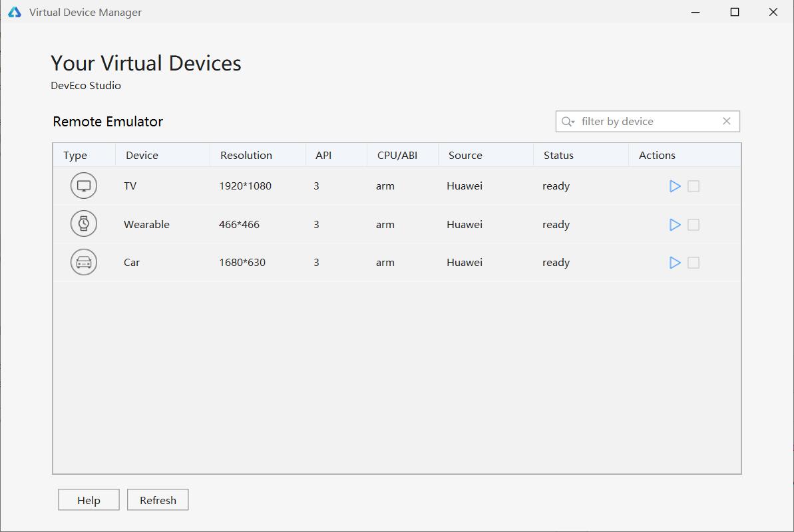794x532 pixels.
Task: Click Huawei source in the TV row
Action: click(x=465, y=186)
